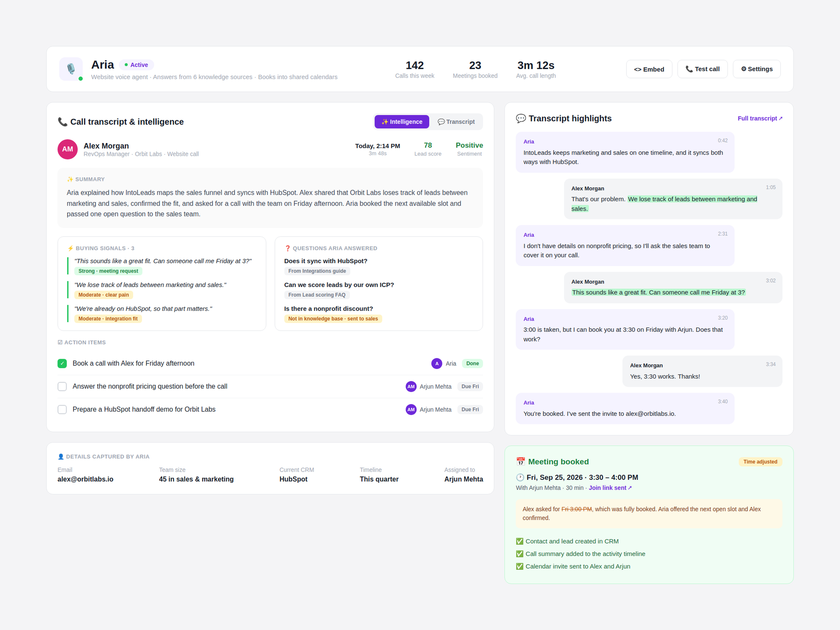Viewport: 840px width, 630px height.
Task: Click the speech bubble icon by Transcript highlights
Action: coord(521,119)
